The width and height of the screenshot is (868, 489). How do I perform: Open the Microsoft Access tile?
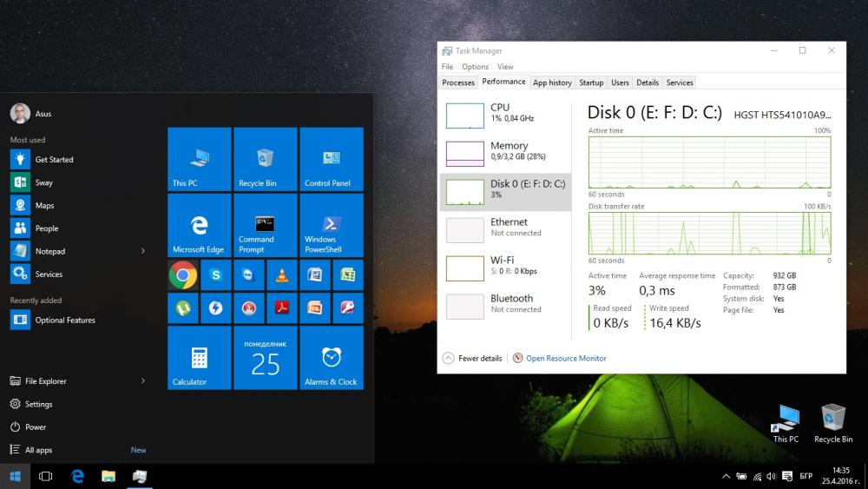point(348,308)
